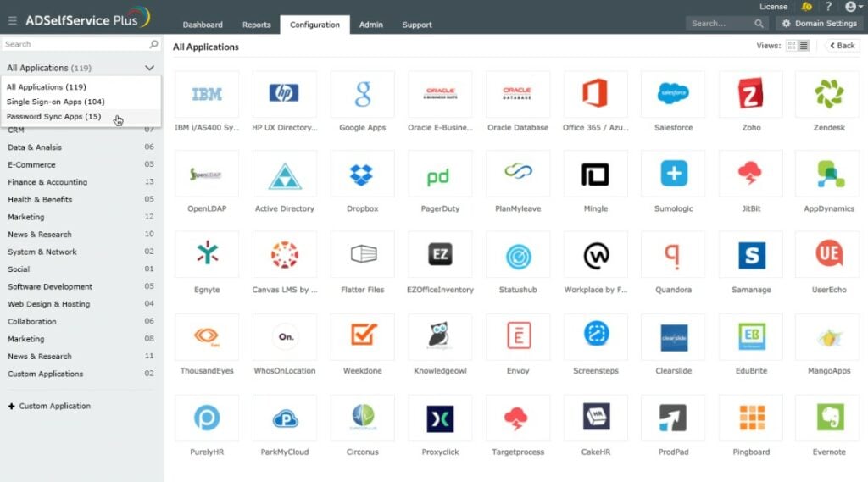Open the Samanage application

[751, 255]
